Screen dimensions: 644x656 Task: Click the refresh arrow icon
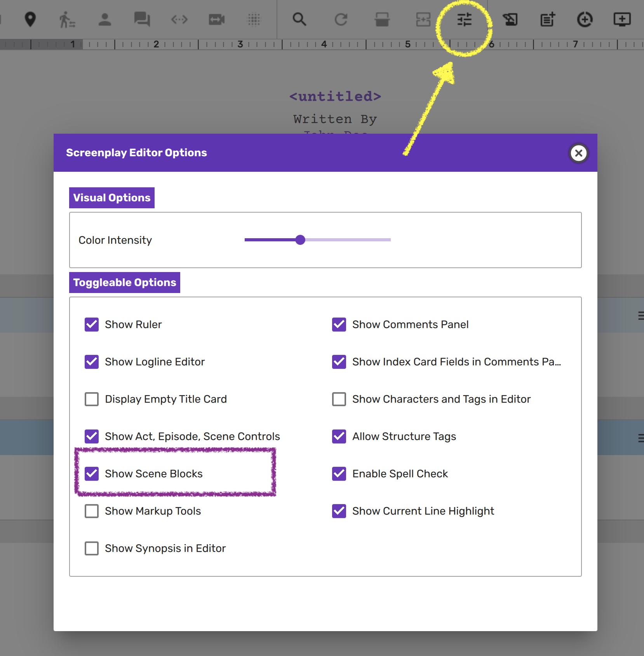point(341,19)
